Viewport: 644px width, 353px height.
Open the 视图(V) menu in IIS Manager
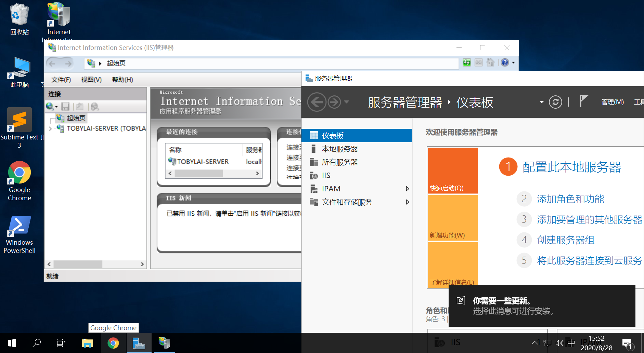point(91,80)
